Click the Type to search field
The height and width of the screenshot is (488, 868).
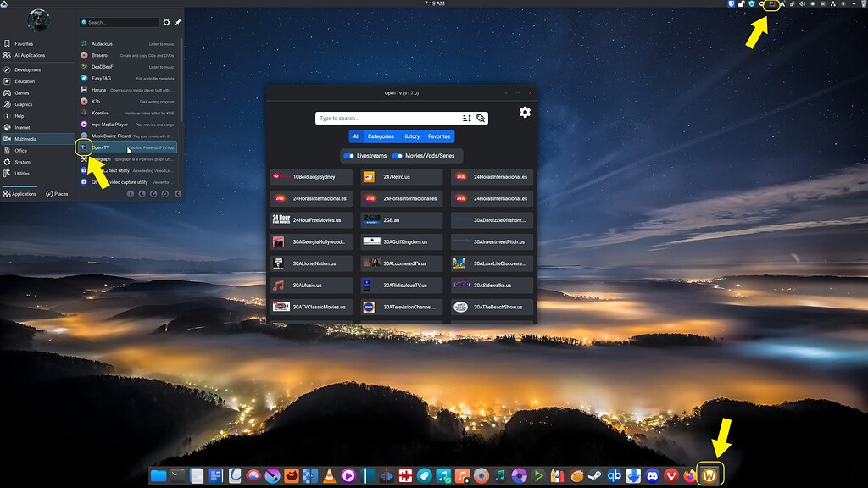(386, 119)
